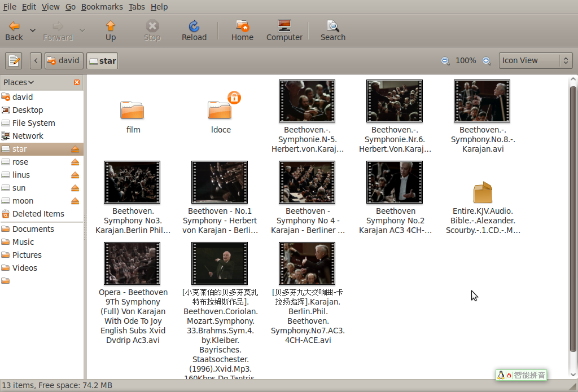This screenshot has height=392, width=578.
Task: Select Entire.KJV.Audio.Bible package icon
Action: pos(483,192)
